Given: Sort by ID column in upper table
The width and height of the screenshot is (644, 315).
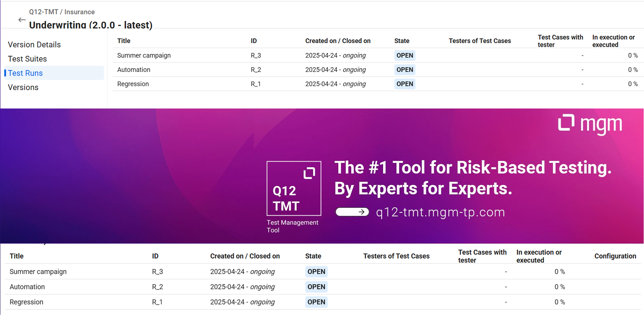Looking at the screenshot, I should click(254, 41).
